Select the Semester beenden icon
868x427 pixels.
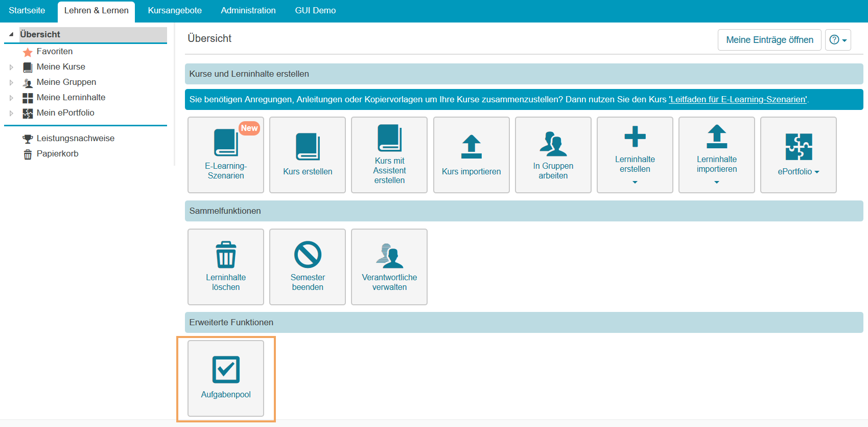[x=308, y=255]
